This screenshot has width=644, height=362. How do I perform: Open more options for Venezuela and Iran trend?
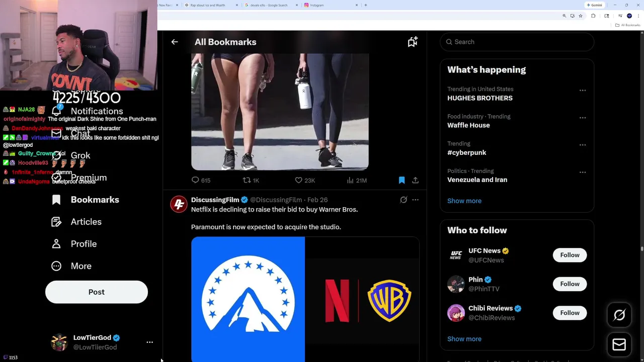pos(583,172)
